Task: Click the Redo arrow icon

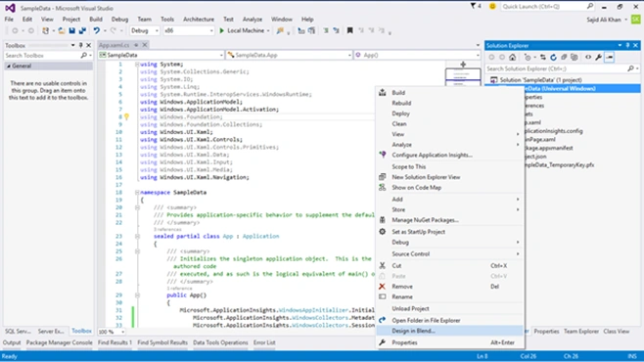Action: pos(113,30)
